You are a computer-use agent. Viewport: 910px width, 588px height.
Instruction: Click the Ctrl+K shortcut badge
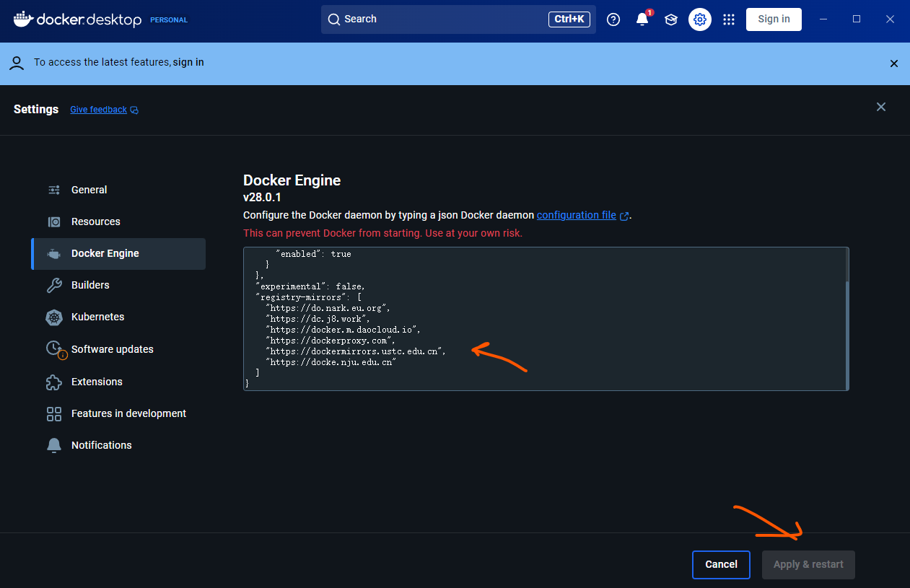tap(569, 19)
